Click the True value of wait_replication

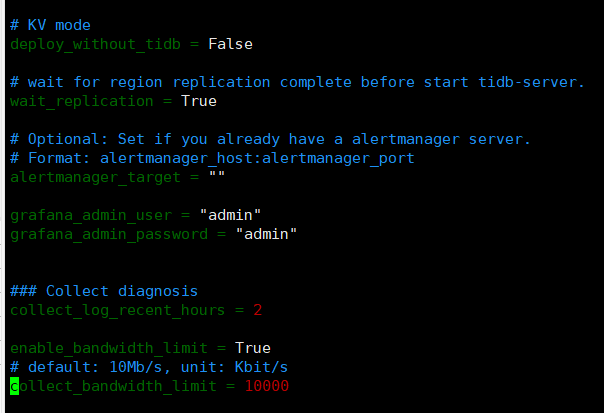coord(198,100)
